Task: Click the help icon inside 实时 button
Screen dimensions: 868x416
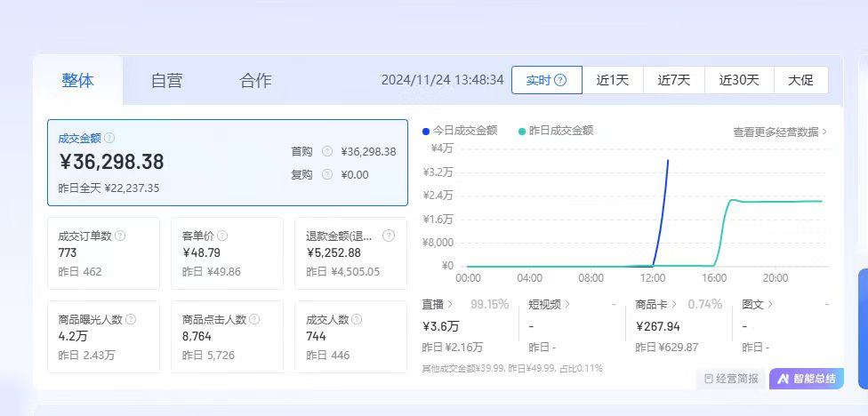Action: 560,80
